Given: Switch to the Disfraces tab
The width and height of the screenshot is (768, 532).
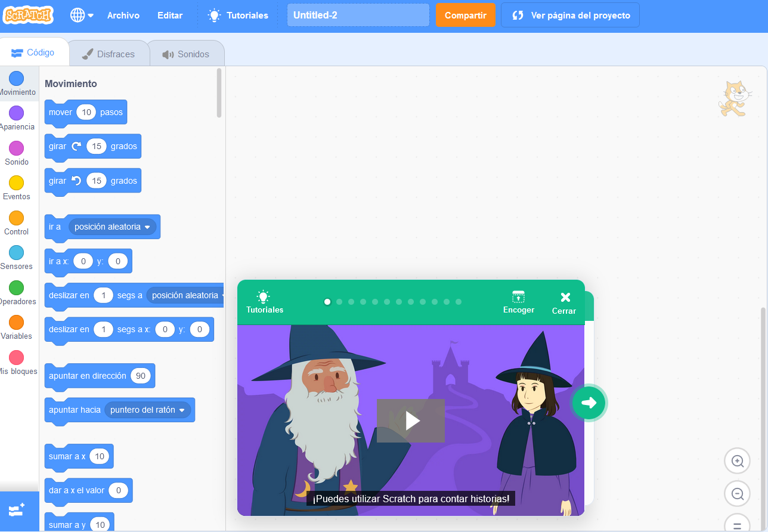Looking at the screenshot, I should [x=109, y=54].
